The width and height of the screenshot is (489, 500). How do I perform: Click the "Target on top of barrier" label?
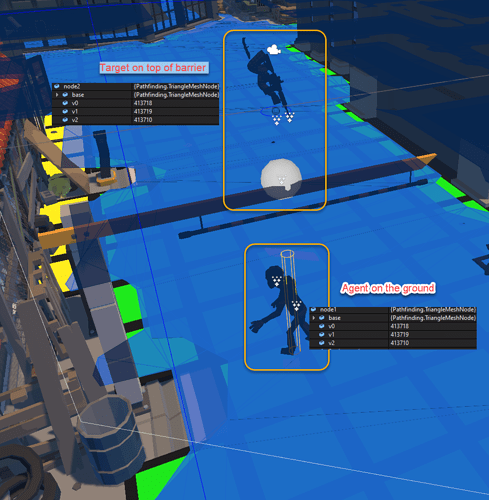tap(153, 68)
